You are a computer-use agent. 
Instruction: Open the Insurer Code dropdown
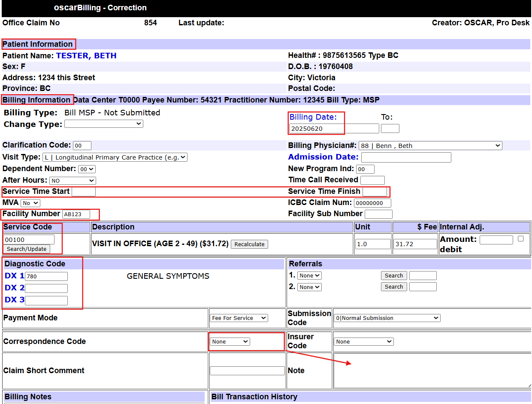(x=363, y=341)
